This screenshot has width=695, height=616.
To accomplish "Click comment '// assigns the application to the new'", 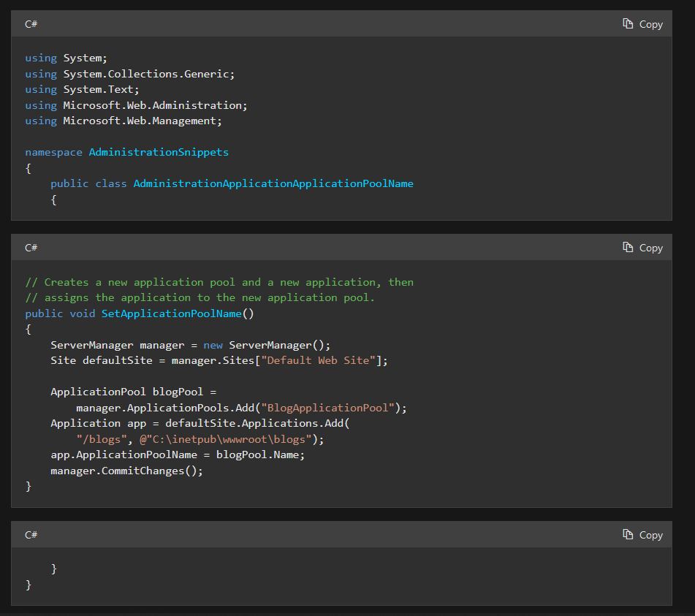I will click(200, 298).
